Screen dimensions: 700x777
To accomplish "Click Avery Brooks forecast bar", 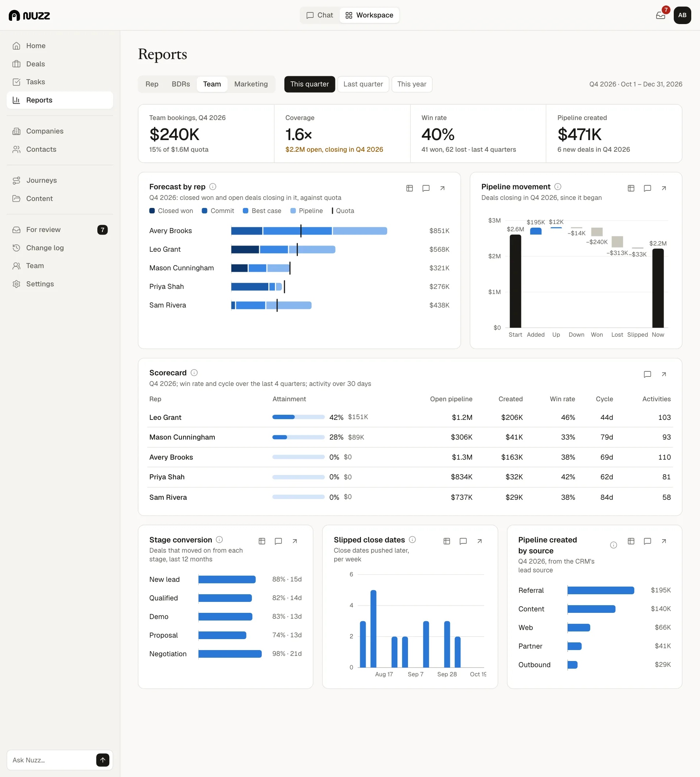I will [309, 231].
